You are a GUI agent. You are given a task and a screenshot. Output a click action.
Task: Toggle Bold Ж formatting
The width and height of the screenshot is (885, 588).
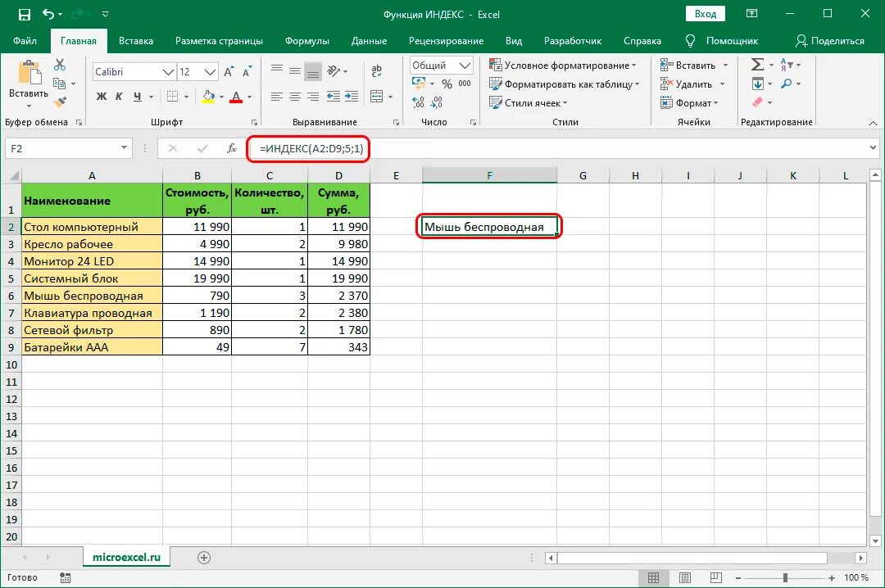(102, 97)
